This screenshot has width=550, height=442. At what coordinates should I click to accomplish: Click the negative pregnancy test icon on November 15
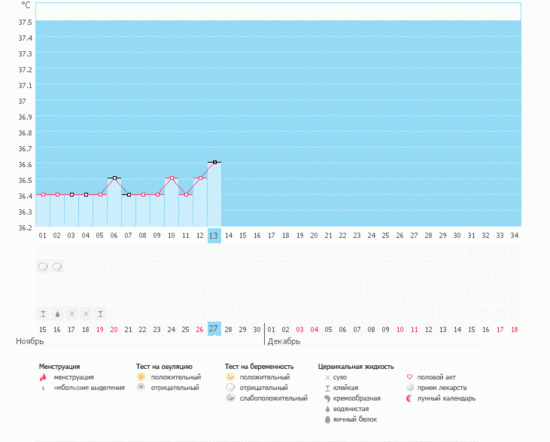(43, 267)
